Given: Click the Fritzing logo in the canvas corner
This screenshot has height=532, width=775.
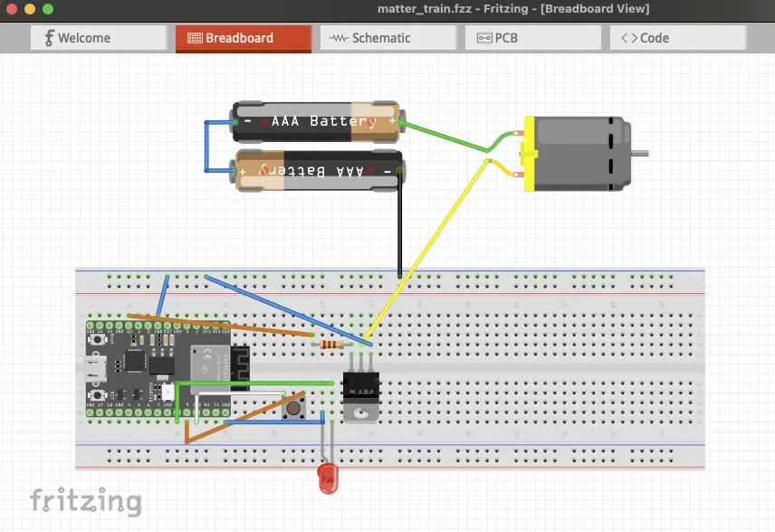Looking at the screenshot, I should 86,501.
